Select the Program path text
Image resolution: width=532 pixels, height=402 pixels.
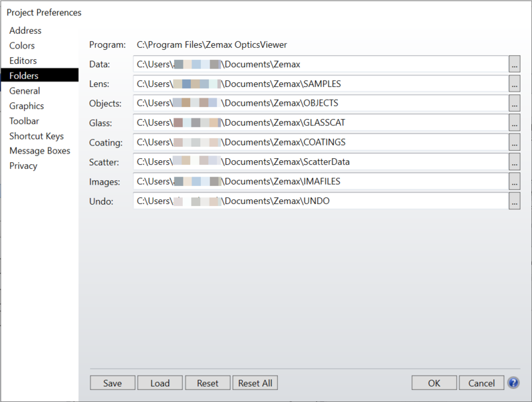[211, 45]
